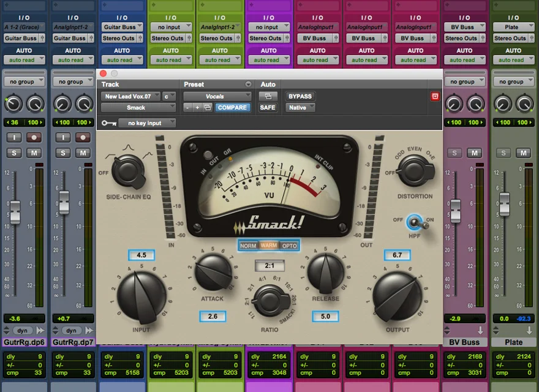Click the Release knob
The image size is (539, 392).
[325, 273]
